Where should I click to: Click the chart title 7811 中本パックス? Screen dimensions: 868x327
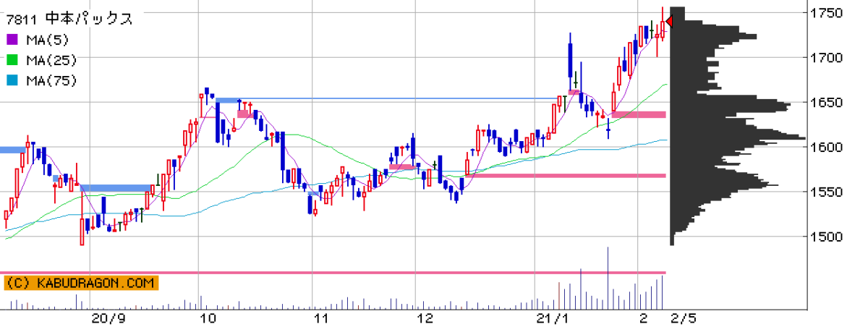point(69,19)
